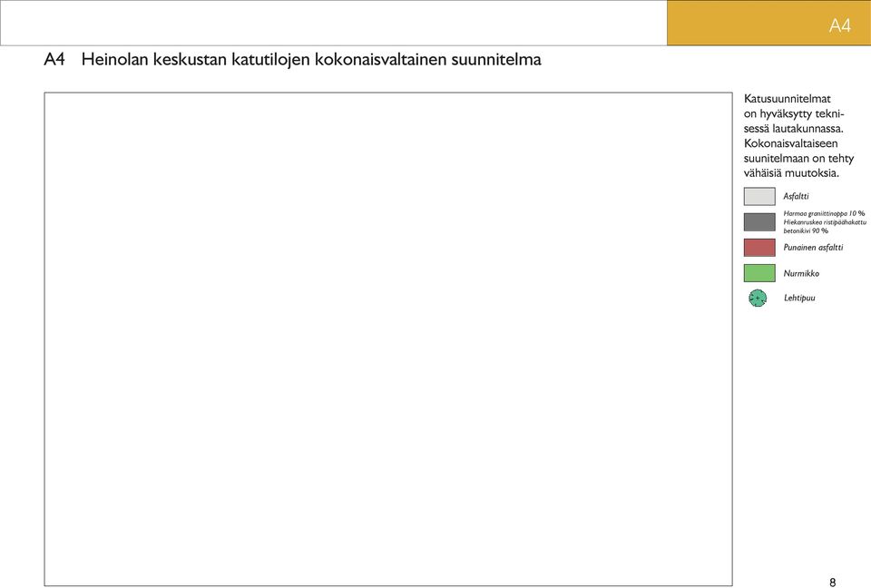Click the light gray Asfaltti legend swatch
Screen dimensions: 871x588
759,196
